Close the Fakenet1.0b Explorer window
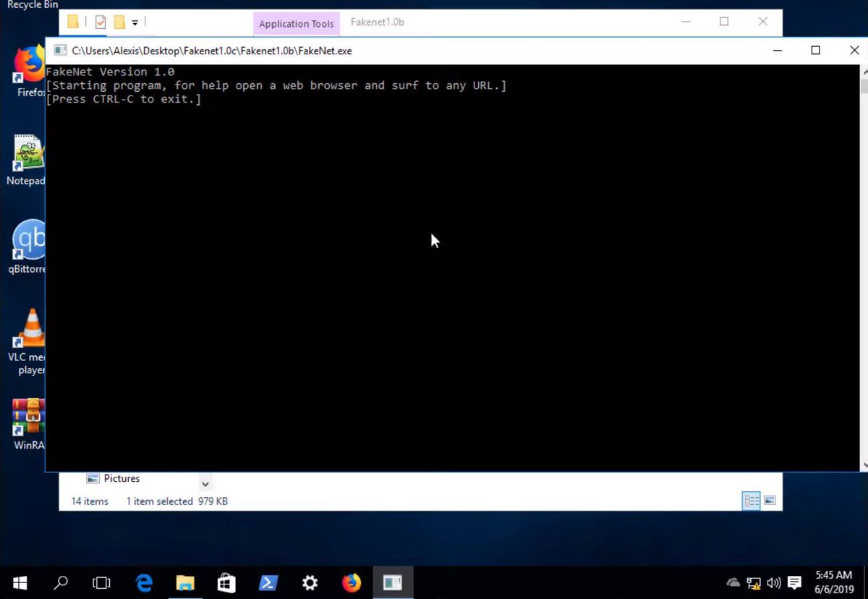The height and width of the screenshot is (599, 868). 763,22
